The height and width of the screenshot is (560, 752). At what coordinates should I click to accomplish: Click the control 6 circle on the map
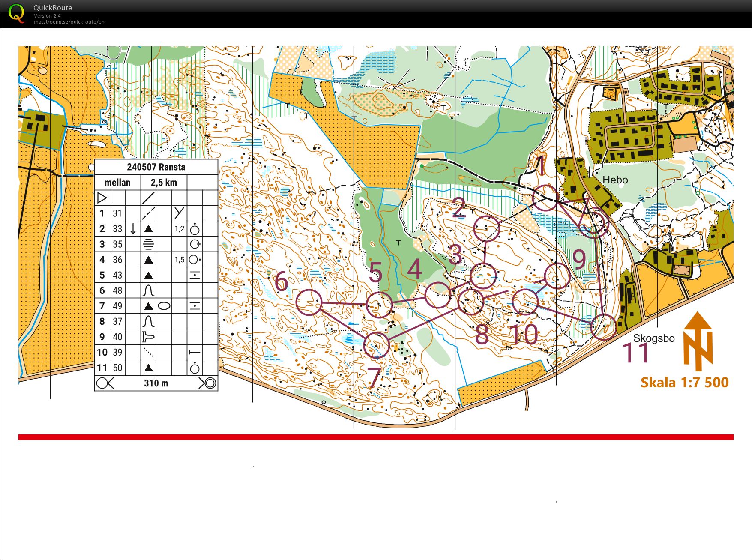click(309, 302)
